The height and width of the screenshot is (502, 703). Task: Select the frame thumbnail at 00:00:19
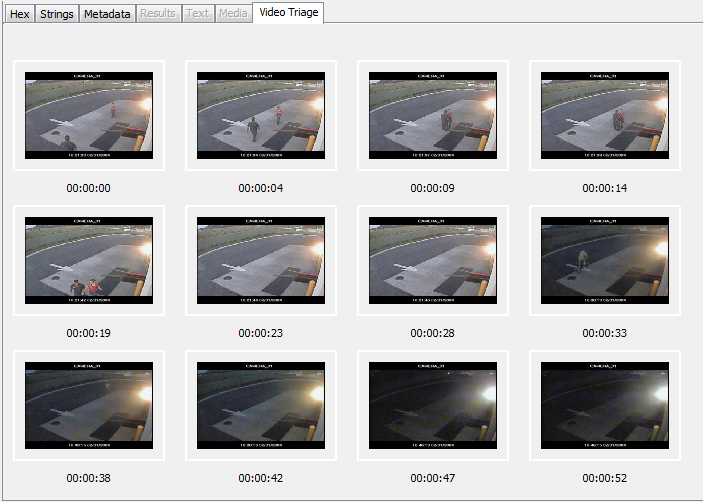click(89, 260)
